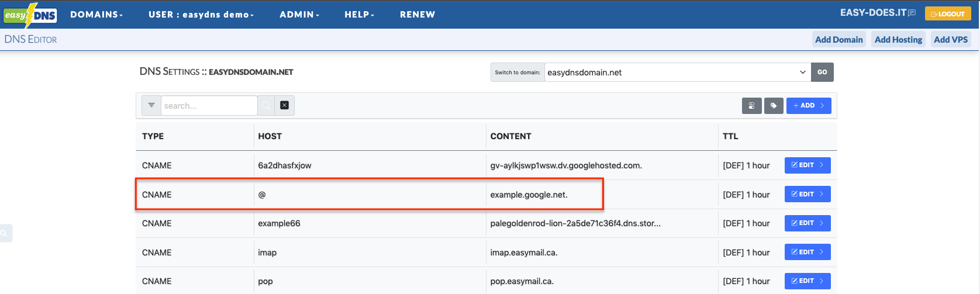
Task: Click the tag icon button
Action: [x=774, y=106]
